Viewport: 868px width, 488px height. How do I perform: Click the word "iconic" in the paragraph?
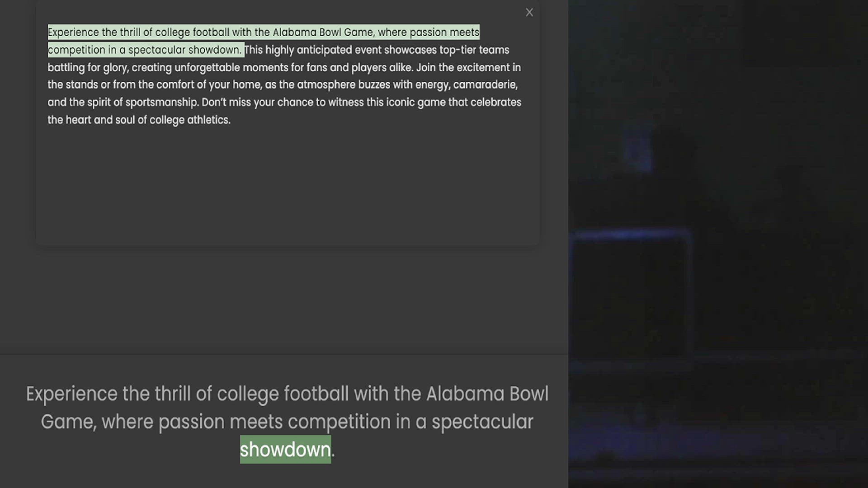click(400, 103)
